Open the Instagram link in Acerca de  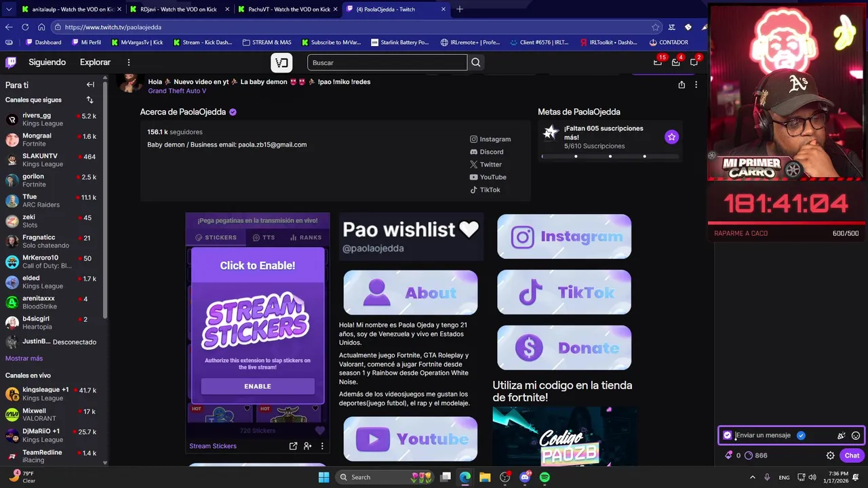(x=490, y=139)
